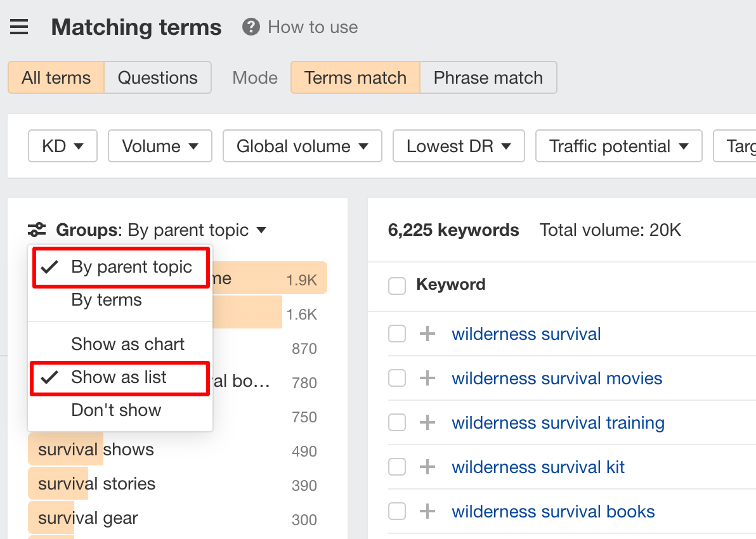Click plus icon beside wilderness survival books
The height and width of the screenshot is (539, 756).
coord(427,512)
